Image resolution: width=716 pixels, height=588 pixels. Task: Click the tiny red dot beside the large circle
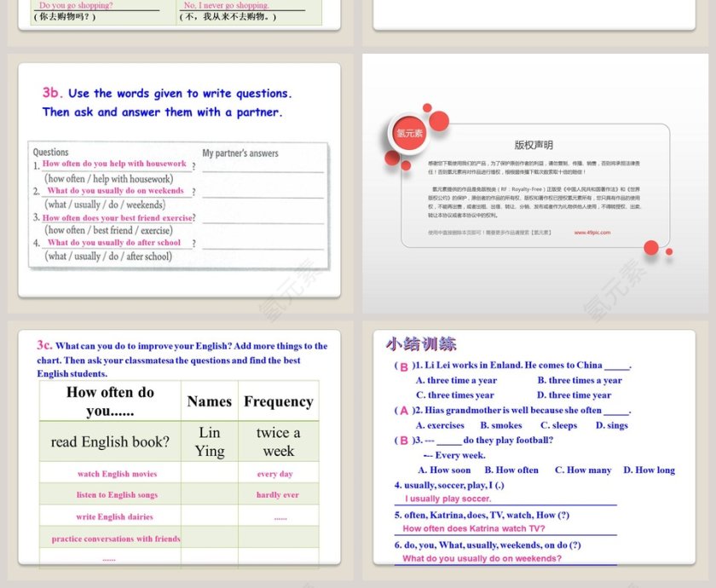[669, 253]
